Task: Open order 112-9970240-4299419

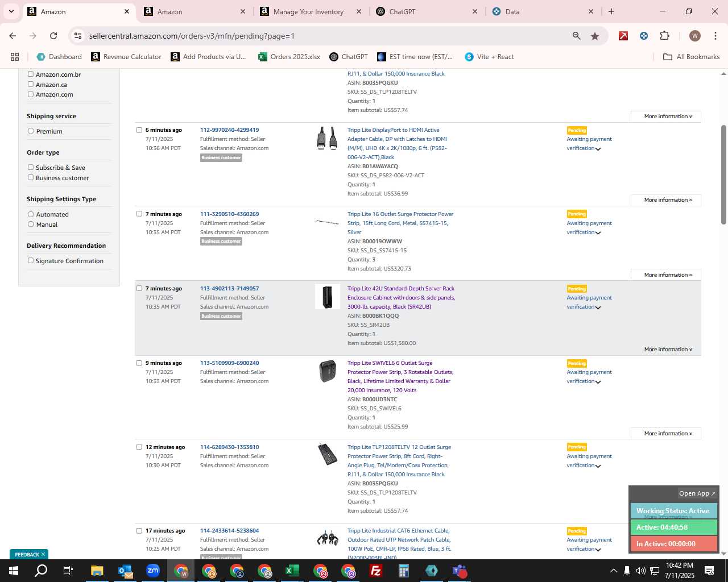Action: click(x=229, y=130)
